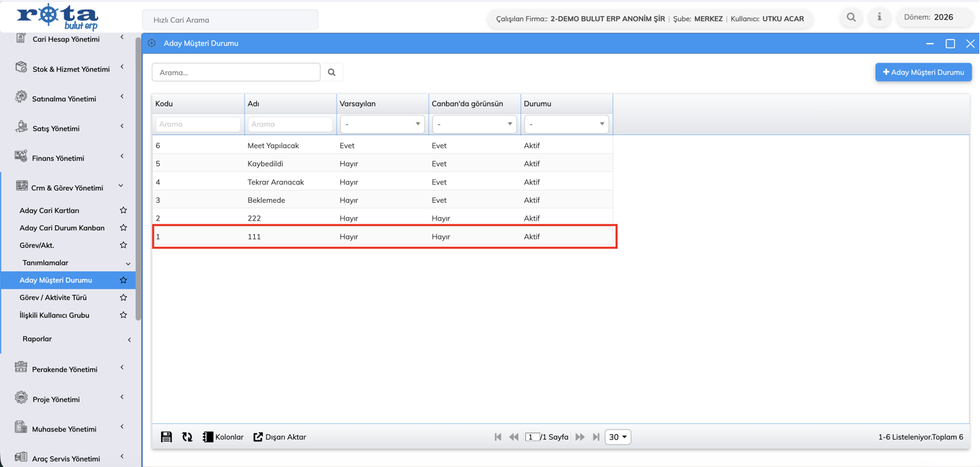Toggle star for İlişkili Kullanıcı Grubu
This screenshot has width=980, height=467.
124,315
